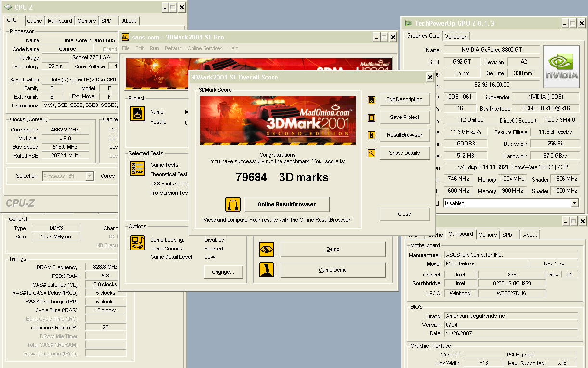Click the Edit Description button
Screen dimensions: 588x368
(405, 100)
